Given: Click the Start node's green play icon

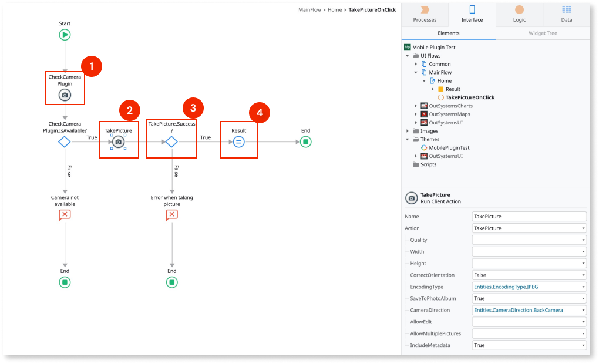Looking at the screenshot, I should coord(65,35).
